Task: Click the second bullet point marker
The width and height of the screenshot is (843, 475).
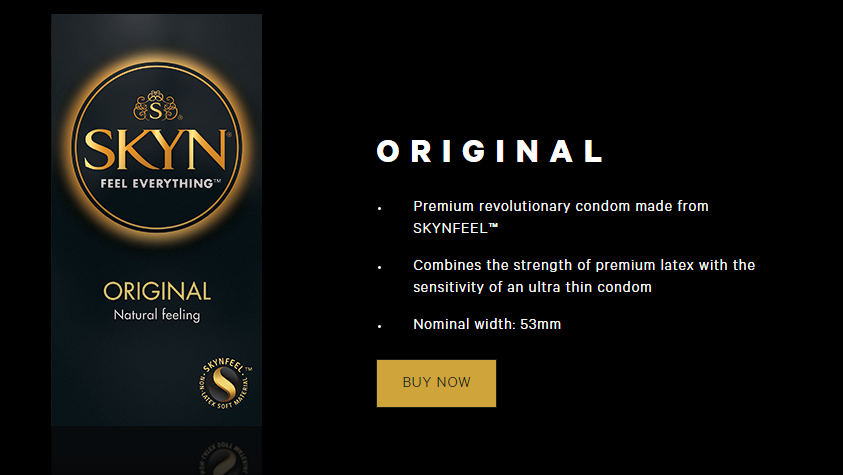Action: point(380,267)
